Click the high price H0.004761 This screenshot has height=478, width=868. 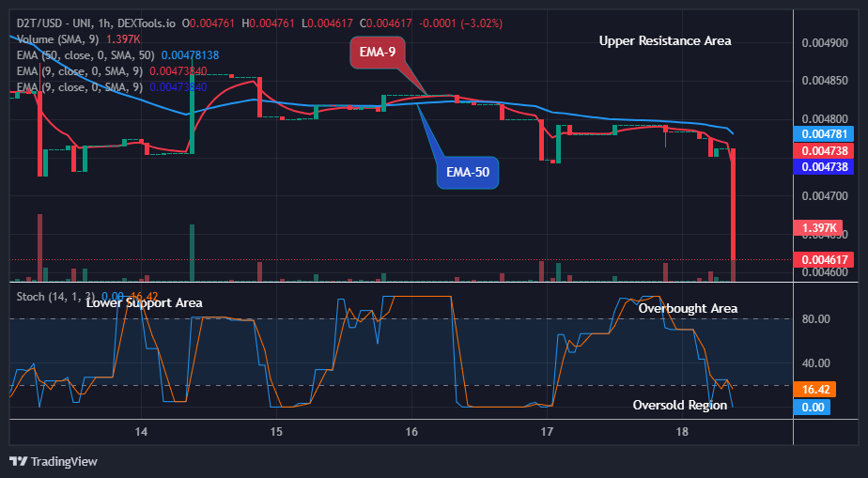[269, 23]
